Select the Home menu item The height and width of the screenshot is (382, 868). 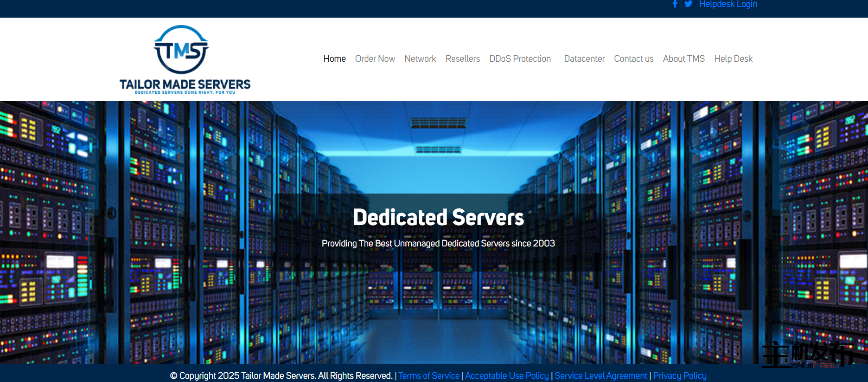pyautogui.click(x=334, y=59)
